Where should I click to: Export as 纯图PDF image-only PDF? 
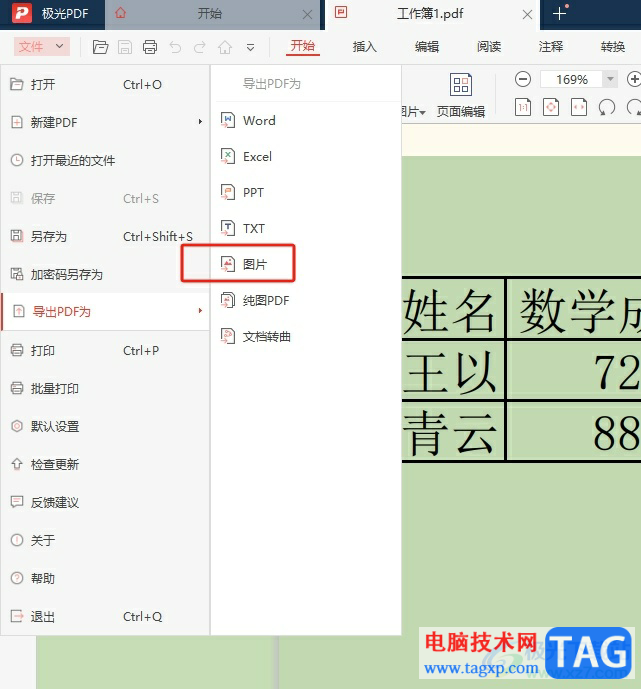306,301
